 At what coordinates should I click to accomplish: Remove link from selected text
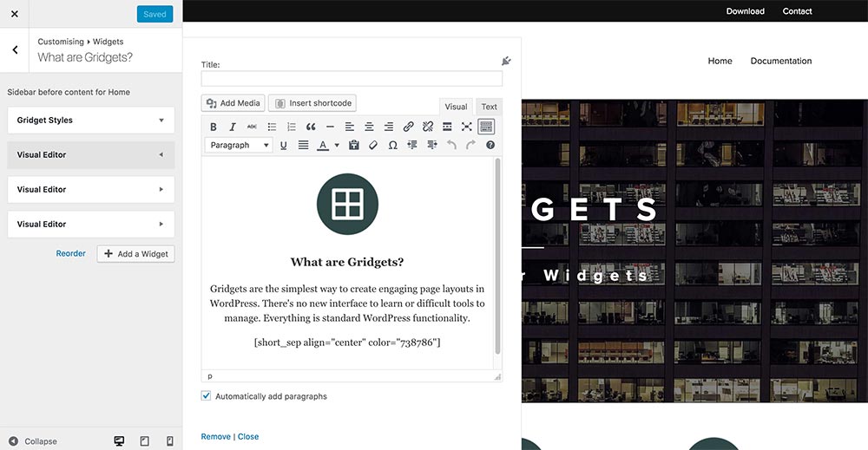pyautogui.click(x=428, y=127)
